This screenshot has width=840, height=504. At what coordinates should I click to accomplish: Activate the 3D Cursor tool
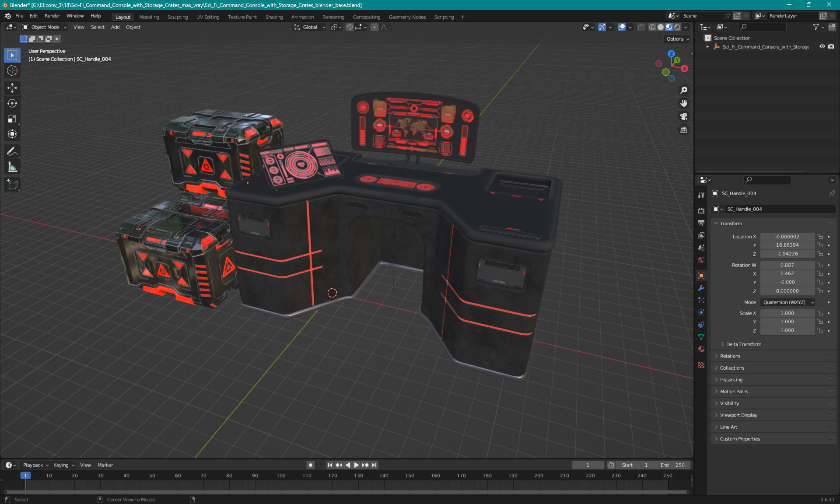point(12,70)
